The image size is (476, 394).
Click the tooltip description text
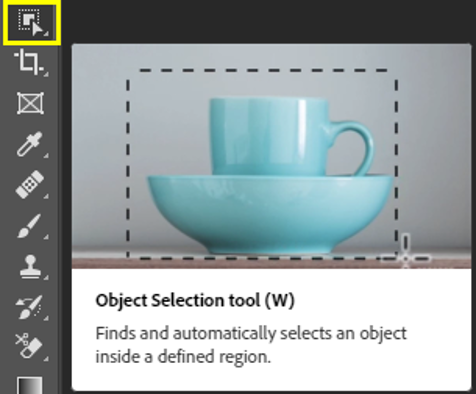point(251,345)
